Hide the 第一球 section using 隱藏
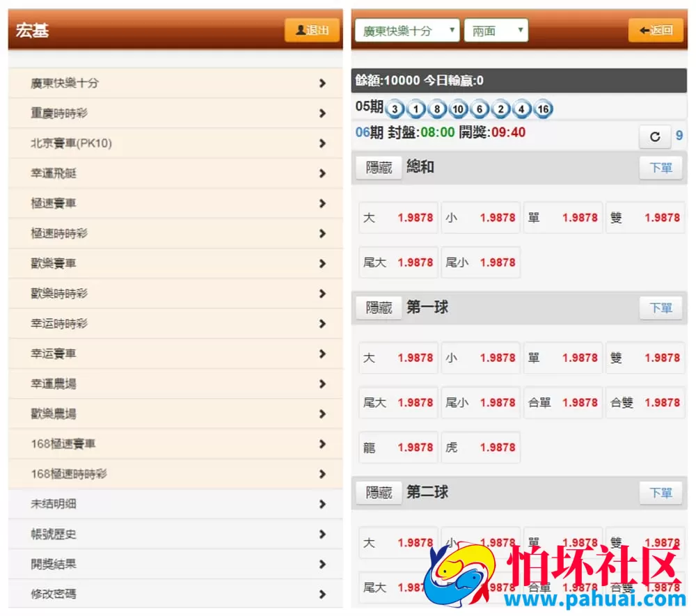 point(378,307)
